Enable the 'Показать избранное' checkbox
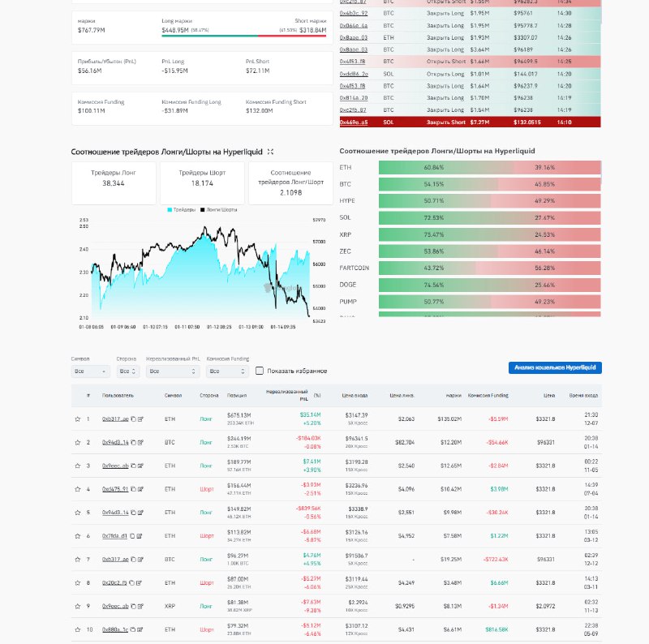Viewport: 649px width, 644px height. (x=260, y=371)
